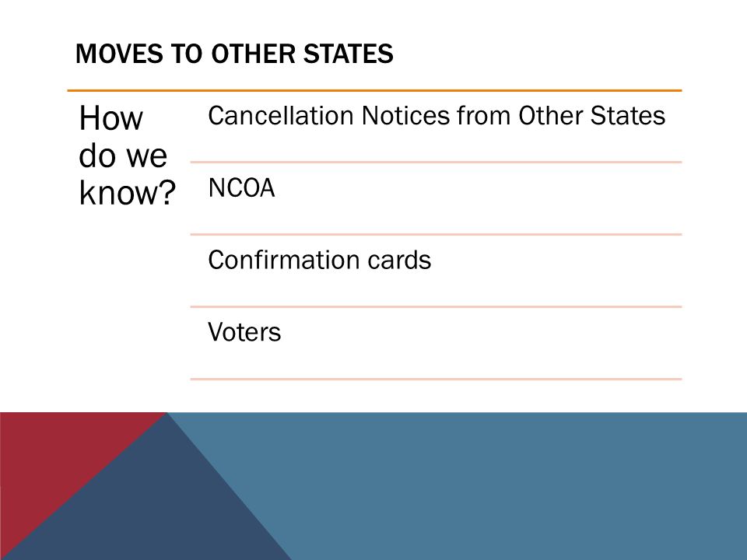Click the orange line under the title
The image size is (747, 560).
coord(374,90)
